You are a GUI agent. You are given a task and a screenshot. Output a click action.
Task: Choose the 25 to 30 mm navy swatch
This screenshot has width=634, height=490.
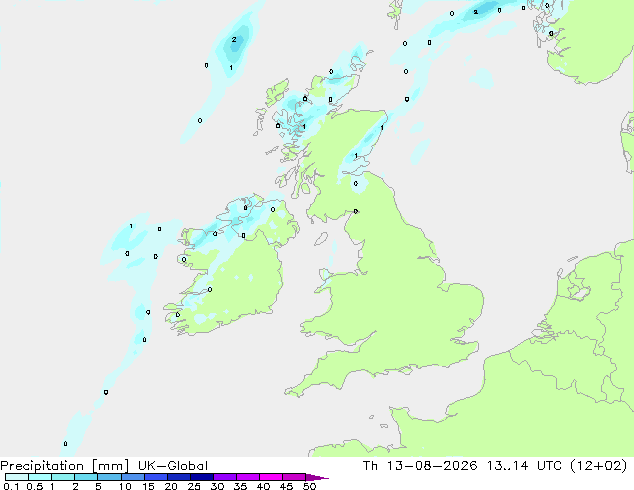coord(202,477)
